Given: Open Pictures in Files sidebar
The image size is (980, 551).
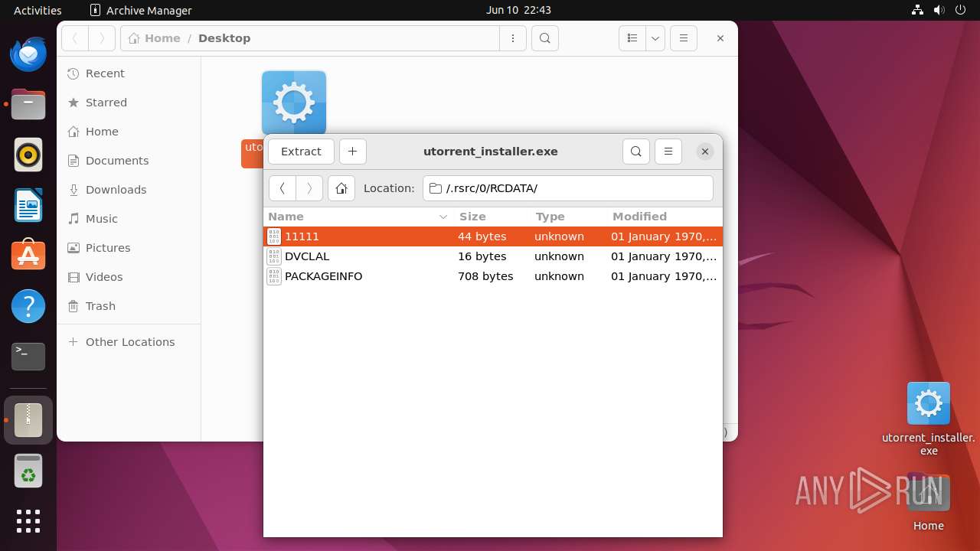Looking at the screenshot, I should [129, 248].
